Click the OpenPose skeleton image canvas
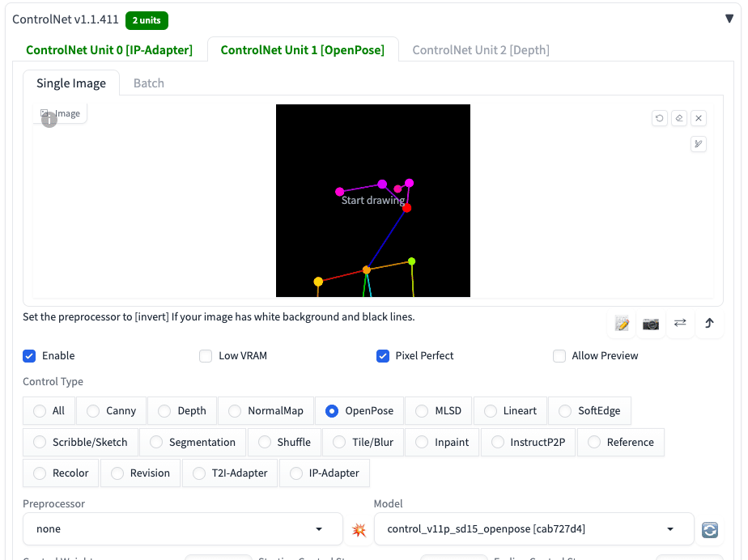The width and height of the screenshot is (748, 560). click(x=373, y=201)
